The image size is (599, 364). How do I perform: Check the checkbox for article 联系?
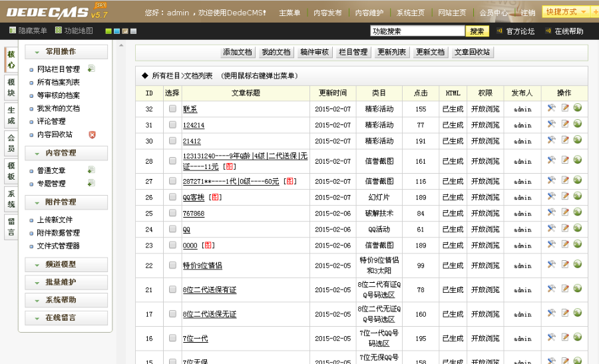point(172,108)
